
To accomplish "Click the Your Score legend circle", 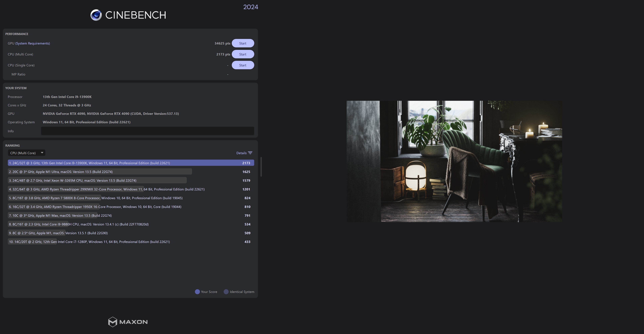I will point(197,292).
